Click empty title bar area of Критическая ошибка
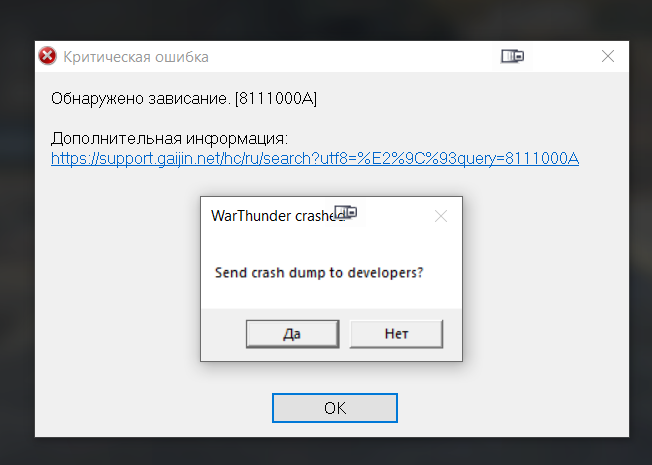This screenshot has width=652, height=465. point(353,56)
